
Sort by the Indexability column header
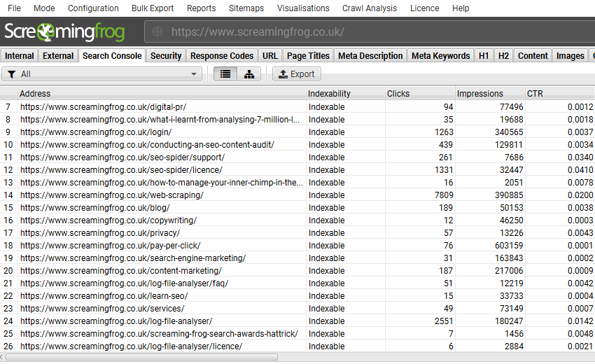pyautogui.click(x=346, y=93)
